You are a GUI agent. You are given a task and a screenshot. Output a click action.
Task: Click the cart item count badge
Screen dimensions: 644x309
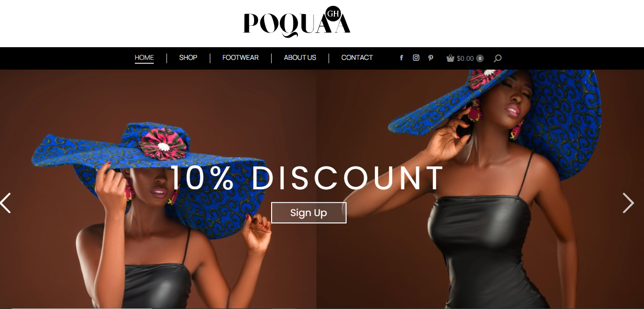click(480, 58)
